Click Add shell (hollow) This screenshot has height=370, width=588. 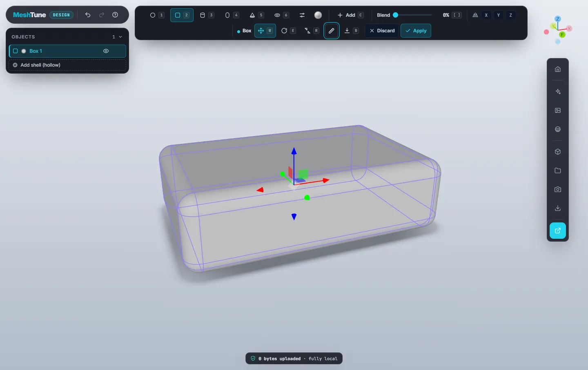pos(67,65)
